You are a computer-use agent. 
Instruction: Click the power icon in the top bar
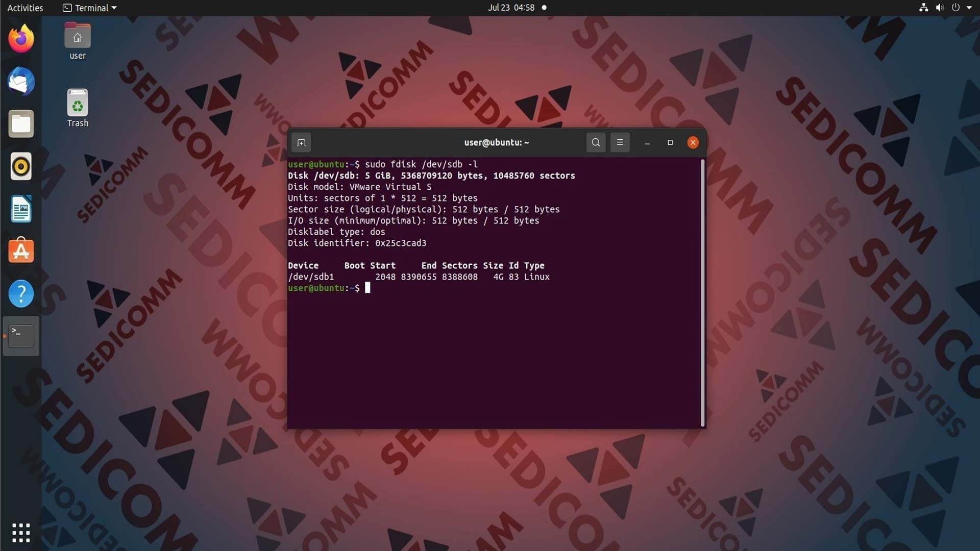(955, 8)
